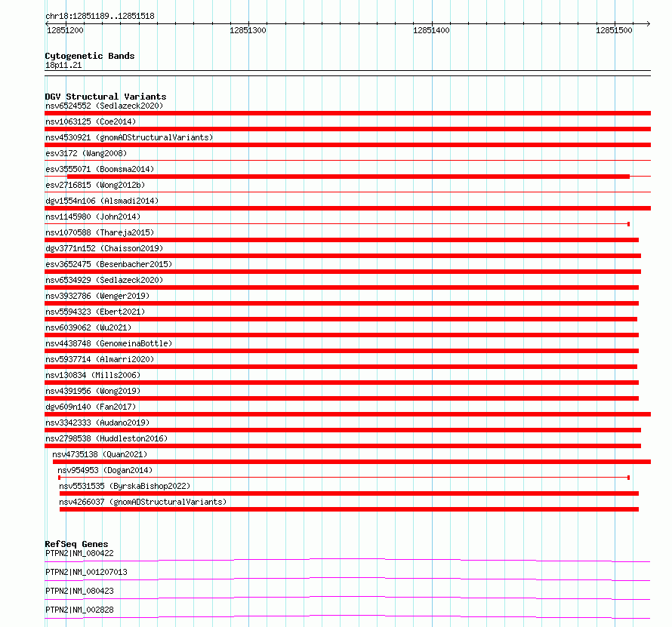Image resolution: width=672 pixels, height=627 pixels.
Task: Click the red bar under nsv4735138 (Quan2021)
Action: pyautogui.click(x=352, y=462)
